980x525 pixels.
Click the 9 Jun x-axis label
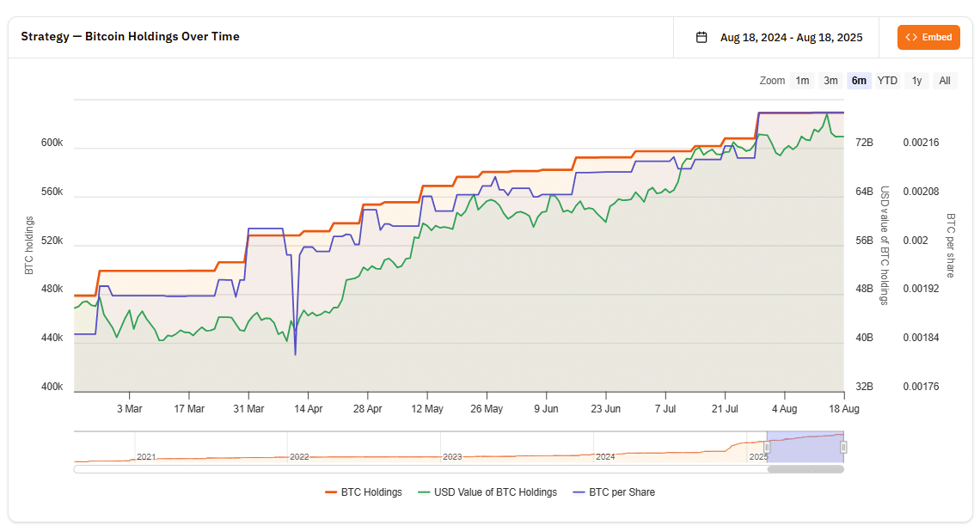click(546, 409)
